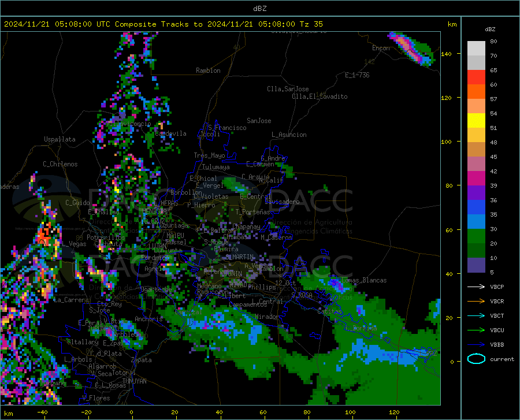The width and height of the screenshot is (520, 420).
Task: Click the E_1-736 label on map
Action: coord(357,75)
